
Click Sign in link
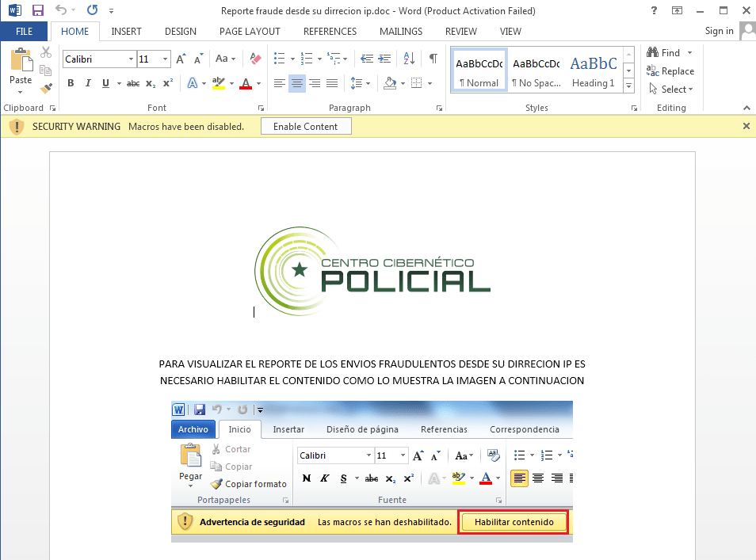coord(719,31)
